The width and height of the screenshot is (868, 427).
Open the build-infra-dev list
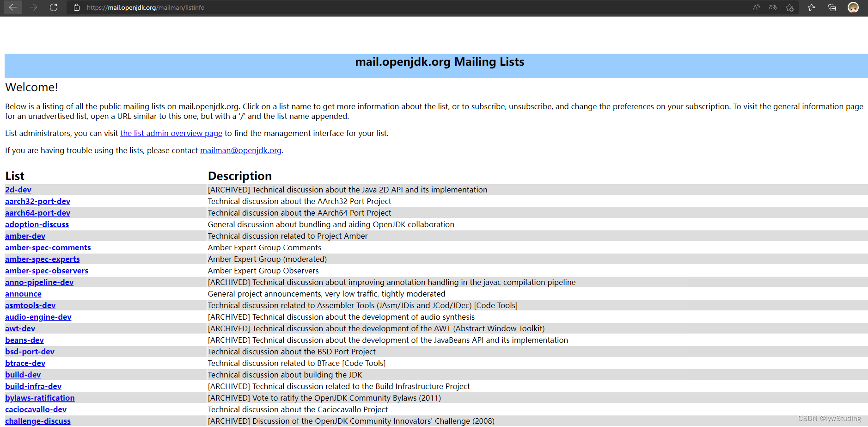pos(33,386)
